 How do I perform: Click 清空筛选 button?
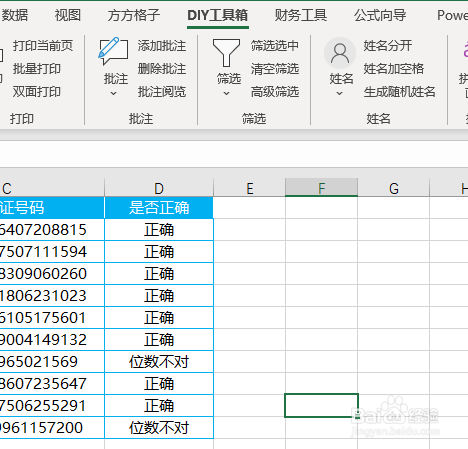pos(275,69)
